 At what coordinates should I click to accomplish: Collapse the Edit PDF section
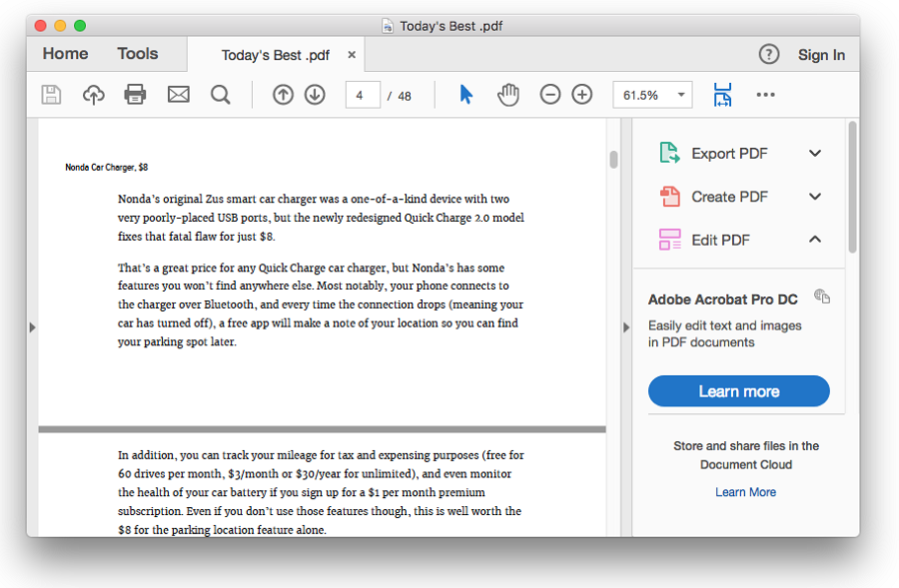(815, 240)
